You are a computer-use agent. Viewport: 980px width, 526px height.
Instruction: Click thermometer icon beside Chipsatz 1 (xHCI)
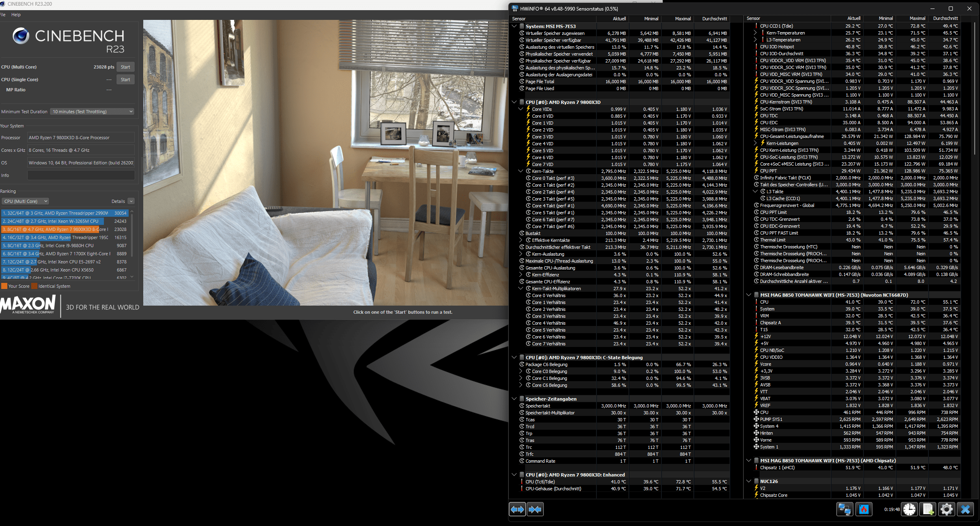pyautogui.click(x=756, y=468)
